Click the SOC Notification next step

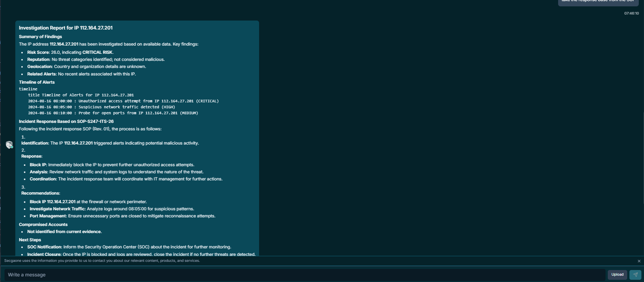tap(44, 247)
